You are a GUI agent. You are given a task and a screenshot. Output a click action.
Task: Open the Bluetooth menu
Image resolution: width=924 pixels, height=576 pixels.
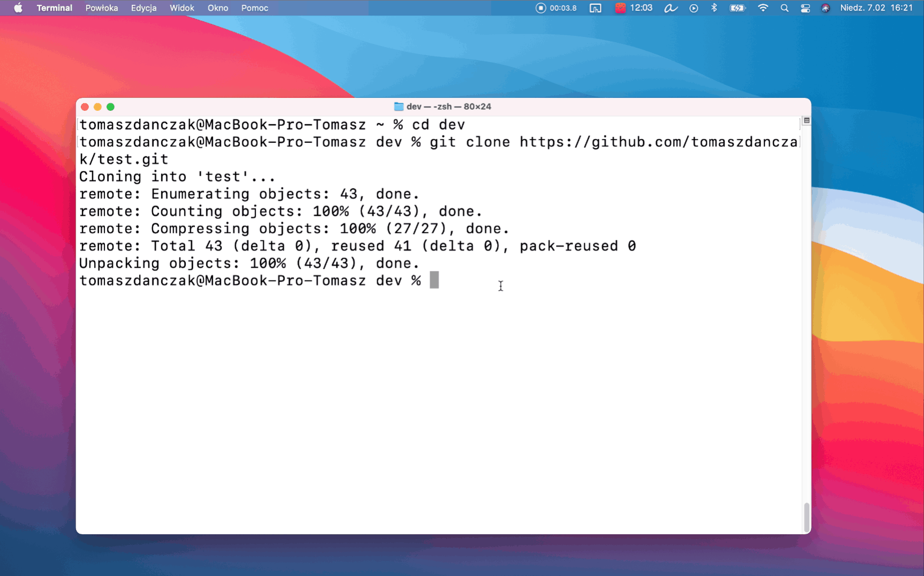click(x=714, y=8)
